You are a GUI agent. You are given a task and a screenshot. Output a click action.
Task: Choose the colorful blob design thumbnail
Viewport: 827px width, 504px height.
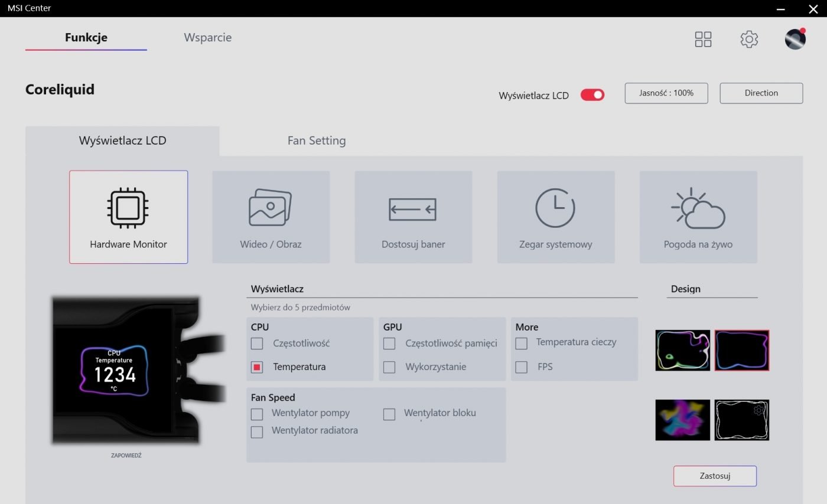tap(683, 420)
